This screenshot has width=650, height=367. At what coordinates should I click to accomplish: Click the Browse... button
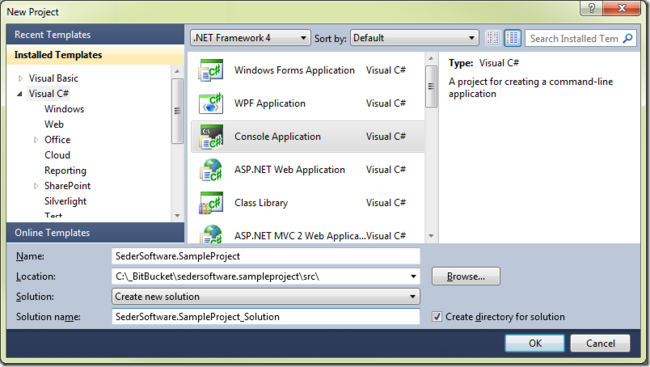(x=466, y=277)
